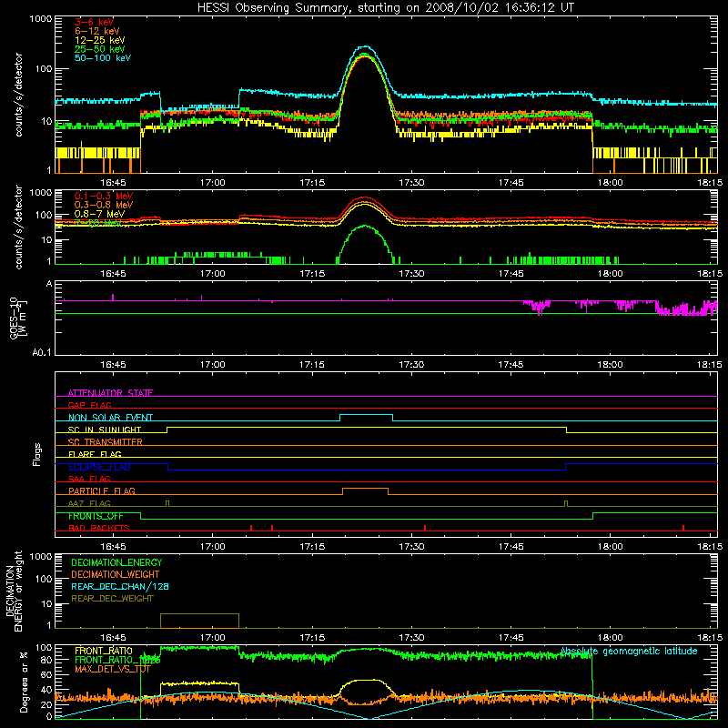The width and height of the screenshot is (728, 728).
Task: Select the SAA_FLAG label
Action: point(89,479)
